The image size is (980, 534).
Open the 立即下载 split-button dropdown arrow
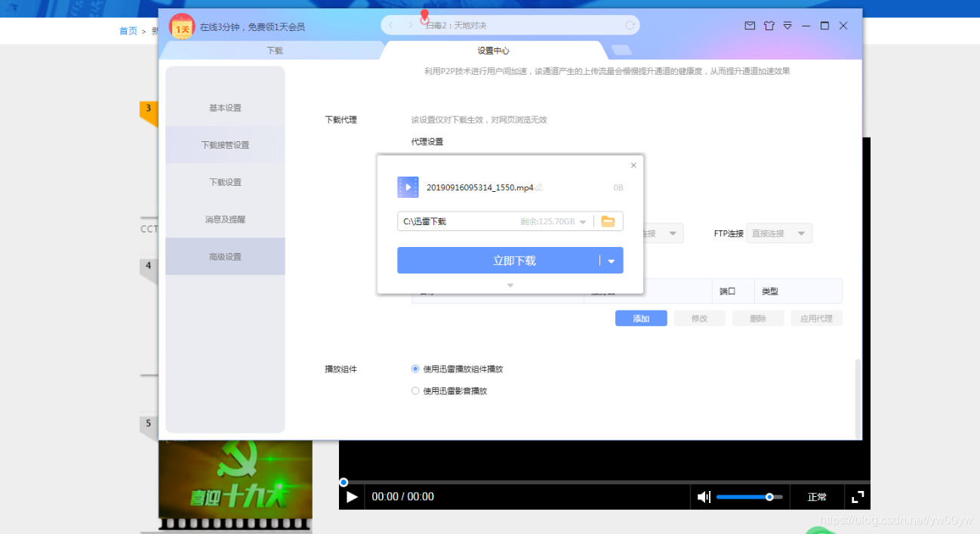[x=611, y=261]
